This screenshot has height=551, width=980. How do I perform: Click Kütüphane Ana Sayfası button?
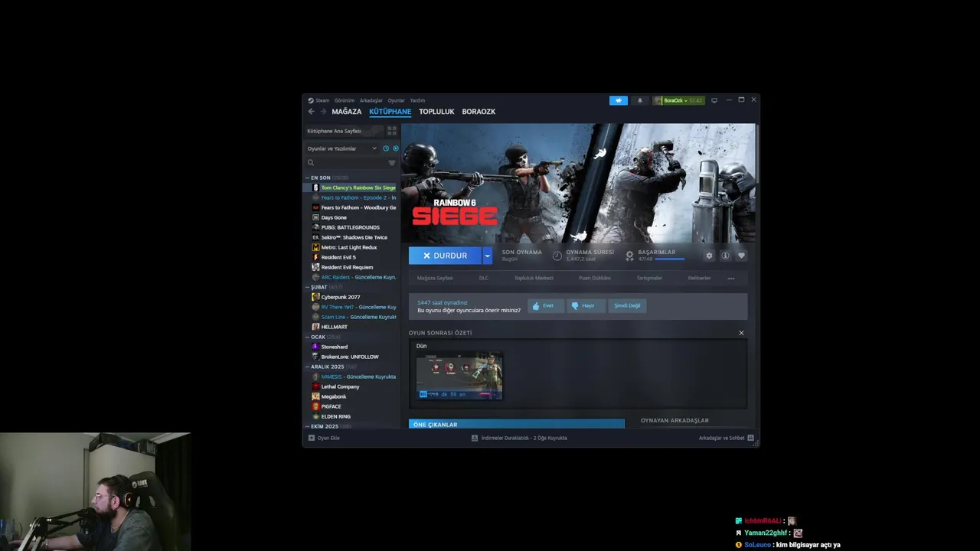[343, 131]
